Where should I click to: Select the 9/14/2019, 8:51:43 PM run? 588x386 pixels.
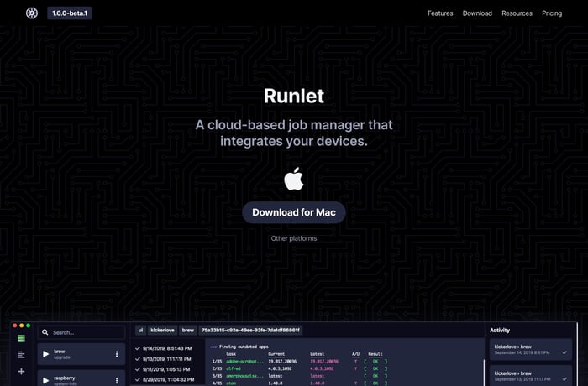[x=164, y=348]
